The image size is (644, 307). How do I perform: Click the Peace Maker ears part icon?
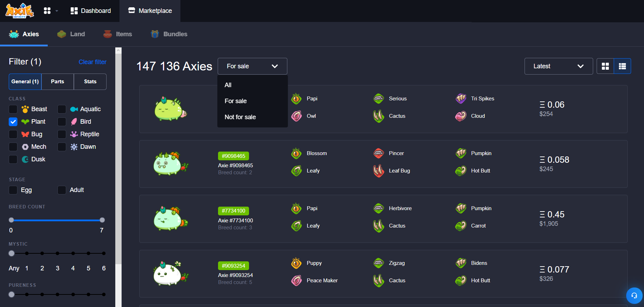coord(296,281)
